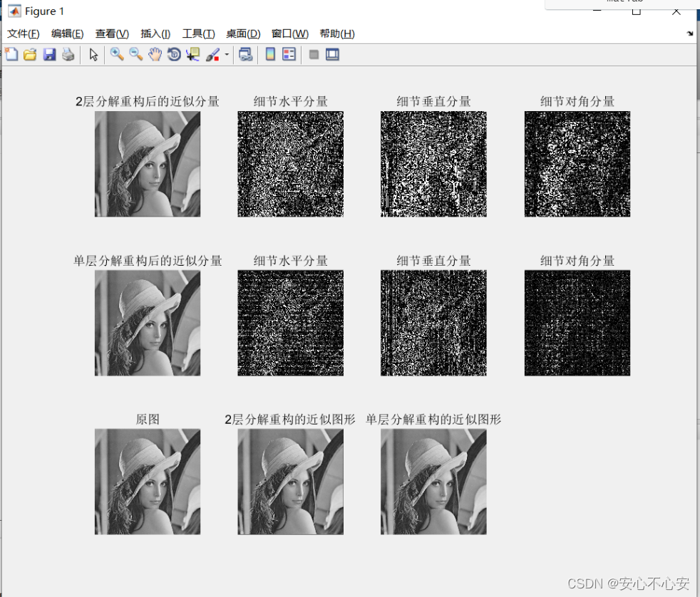Open the 帮助(H) menu

(337, 34)
